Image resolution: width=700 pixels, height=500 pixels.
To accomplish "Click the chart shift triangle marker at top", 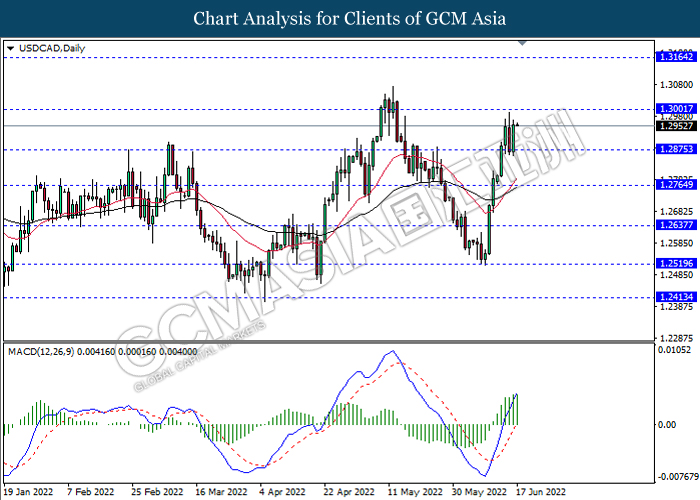I will 522,43.
